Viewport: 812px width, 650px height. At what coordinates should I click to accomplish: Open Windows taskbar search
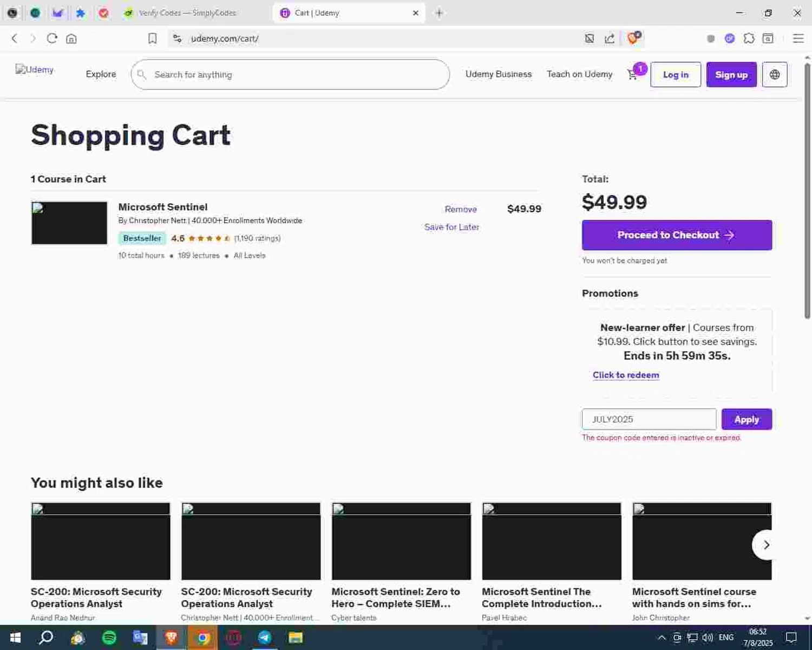coord(47,638)
